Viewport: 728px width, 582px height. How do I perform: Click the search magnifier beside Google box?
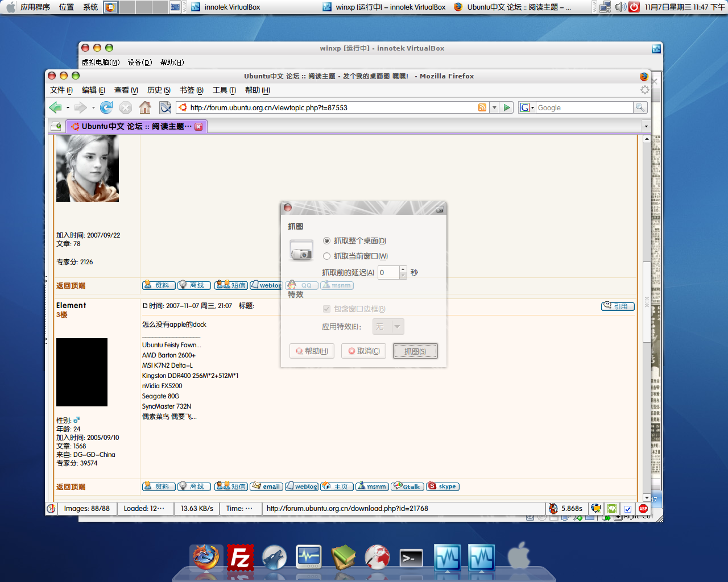[640, 107]
